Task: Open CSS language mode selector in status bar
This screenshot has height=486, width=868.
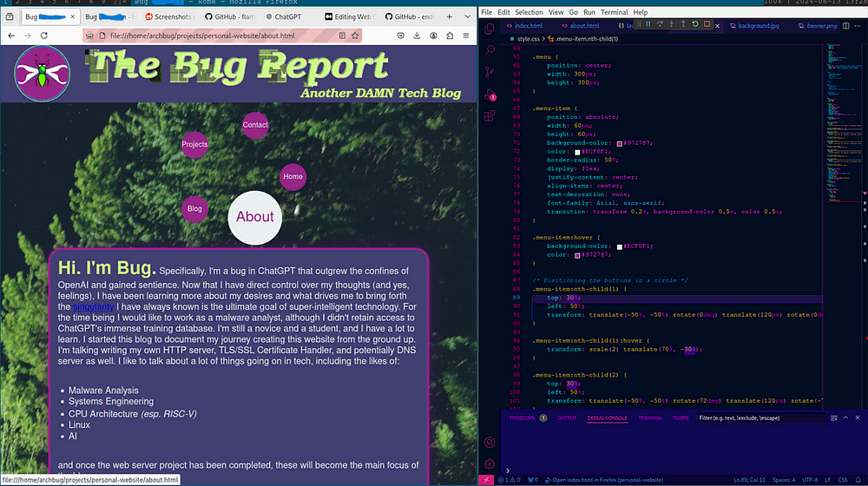Action: [x=843, y=480]
